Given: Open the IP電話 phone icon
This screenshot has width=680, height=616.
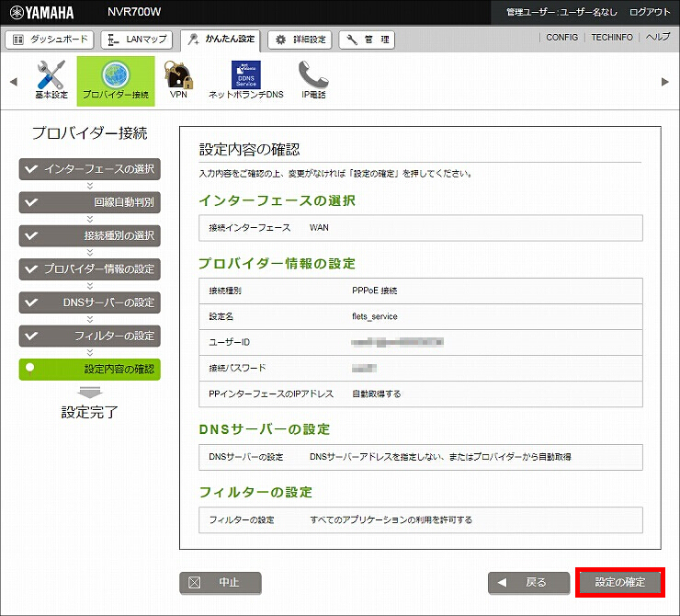Looking at the screenshot, I should tap(313, 80).
